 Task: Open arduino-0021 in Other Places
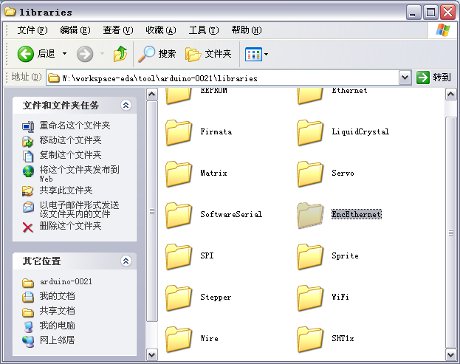tap(66, 282)
